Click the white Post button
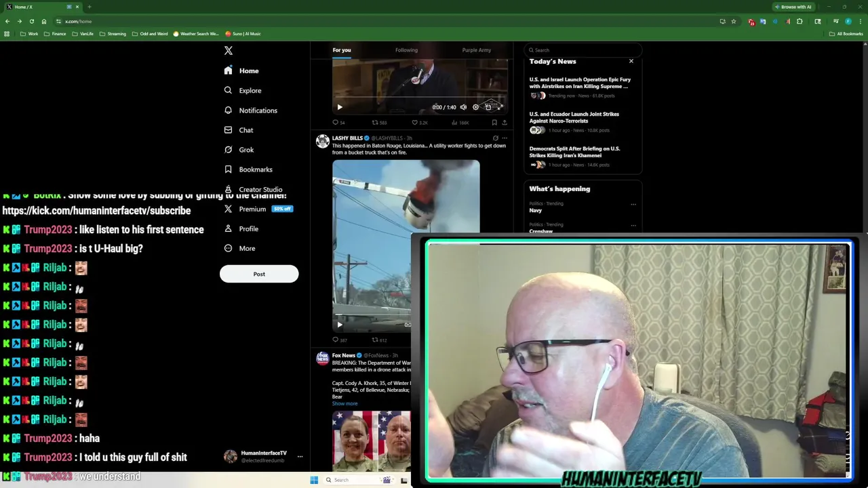868x488 pixels. click(259, 274)
